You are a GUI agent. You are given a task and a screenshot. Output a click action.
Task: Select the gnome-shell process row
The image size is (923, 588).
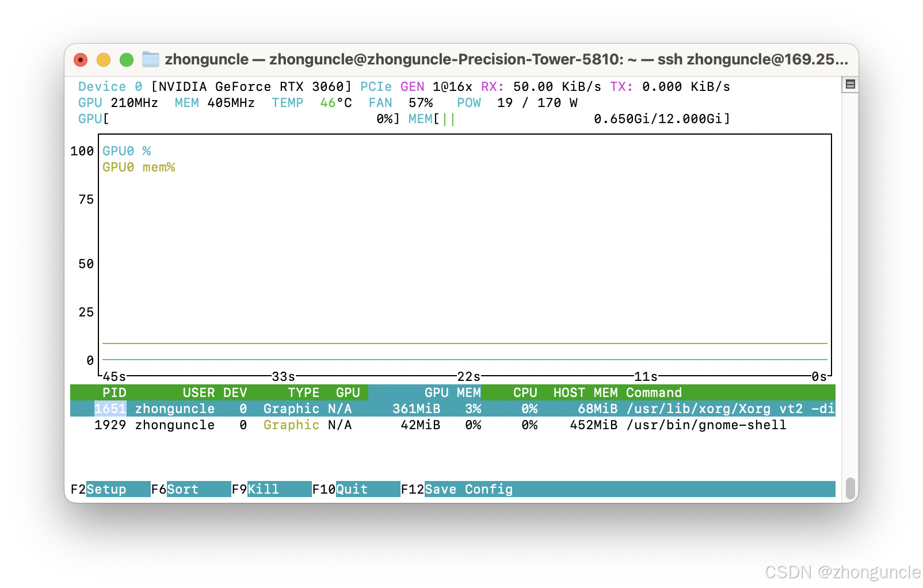pyautogui.click(x=403, y=425)
